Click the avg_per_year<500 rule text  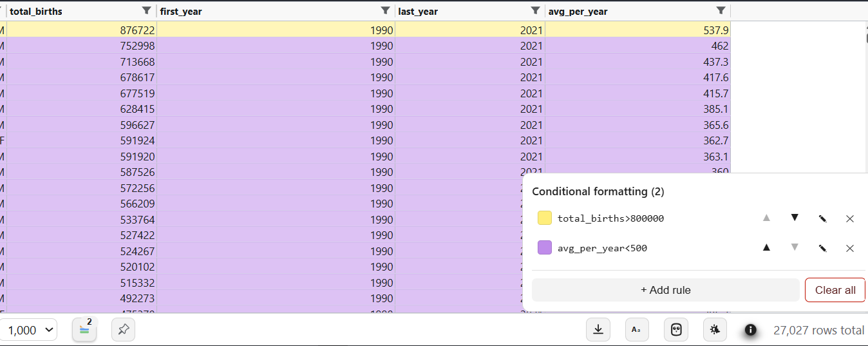[x=602, y=248]
